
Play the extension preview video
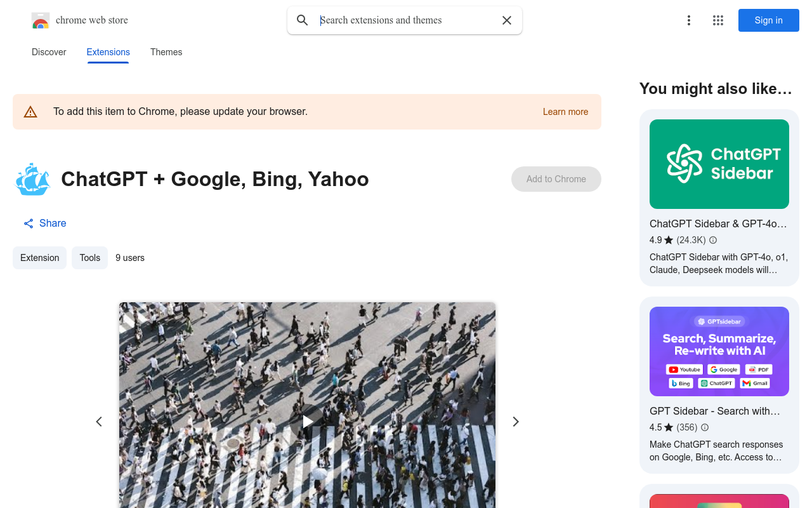pyautogui.click(x=306, y=421)
